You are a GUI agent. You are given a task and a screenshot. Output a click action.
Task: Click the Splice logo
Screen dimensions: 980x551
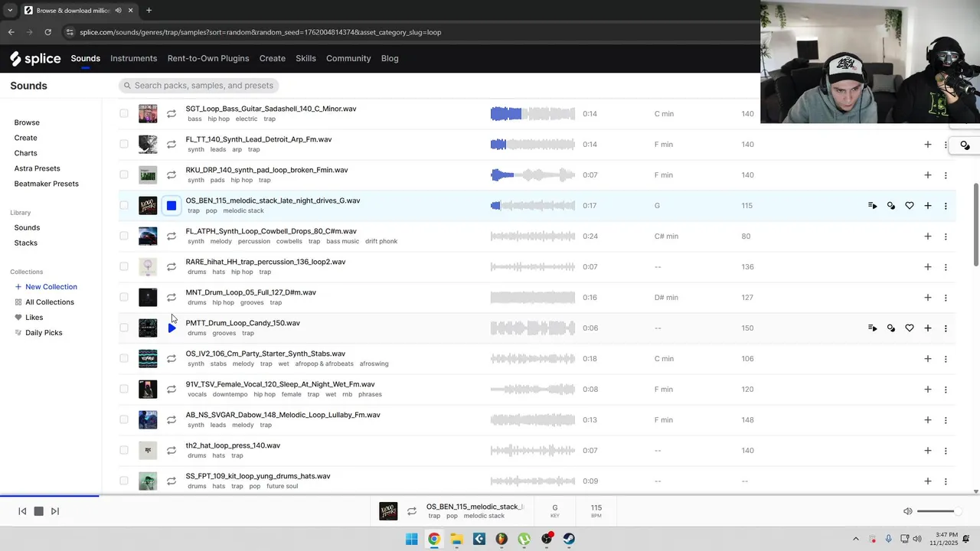tap(35, 58)
